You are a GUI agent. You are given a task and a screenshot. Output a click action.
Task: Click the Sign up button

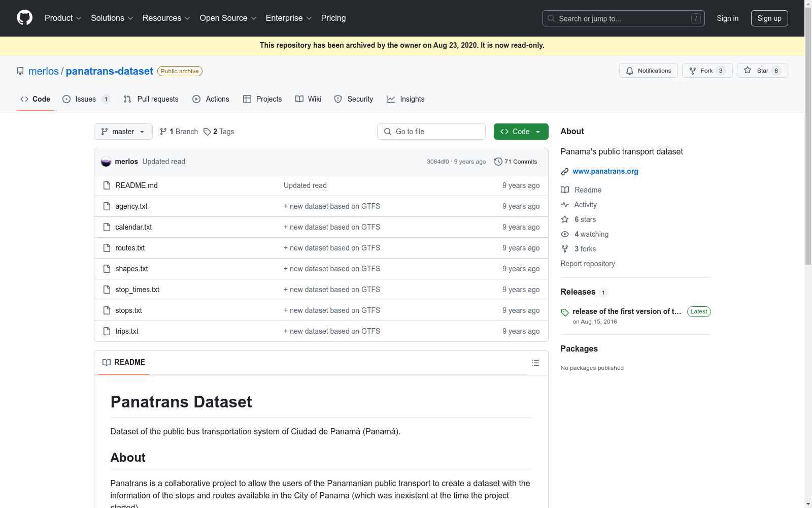click(769, 18)
